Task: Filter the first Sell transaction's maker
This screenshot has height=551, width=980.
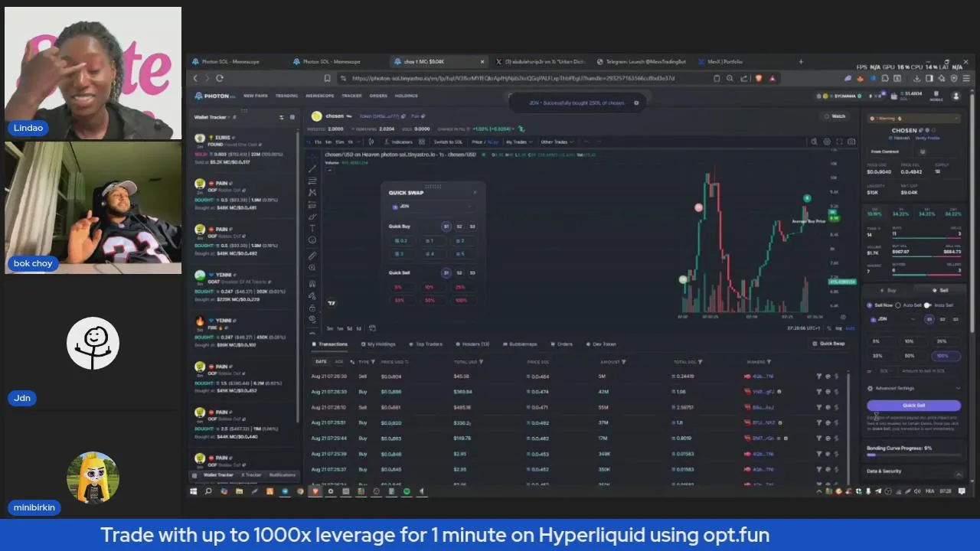Action: pyautogui.click(x=818, y=377)
